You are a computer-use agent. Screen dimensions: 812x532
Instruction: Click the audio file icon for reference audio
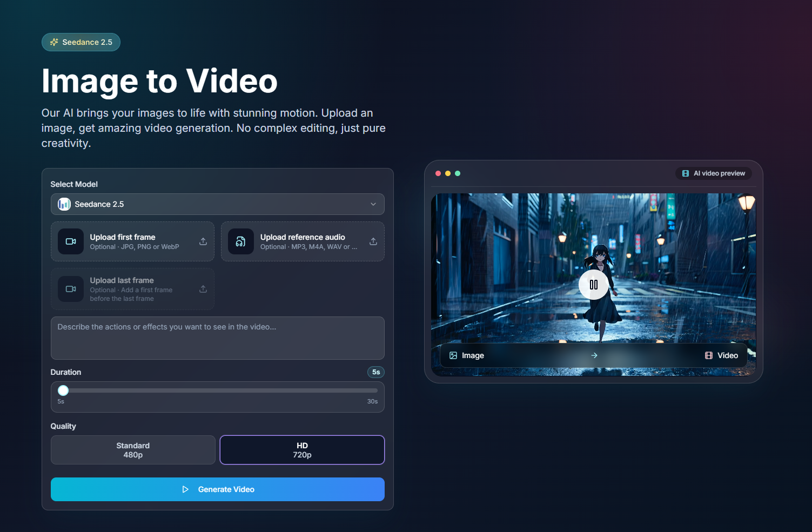tap(241, 241)
